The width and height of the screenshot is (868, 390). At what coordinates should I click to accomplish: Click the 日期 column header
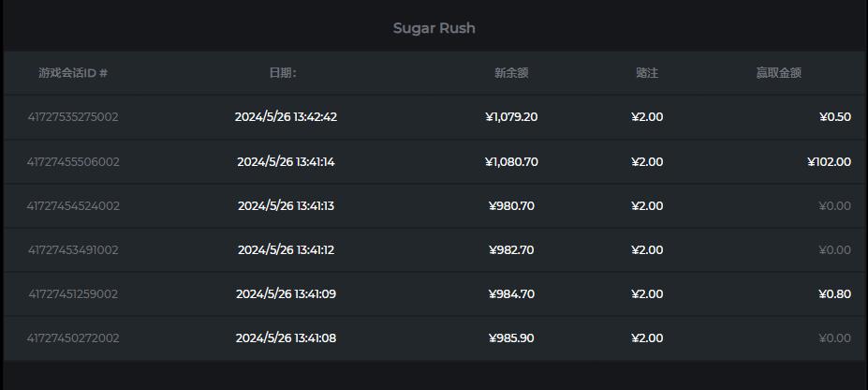[x=283, y=73]
